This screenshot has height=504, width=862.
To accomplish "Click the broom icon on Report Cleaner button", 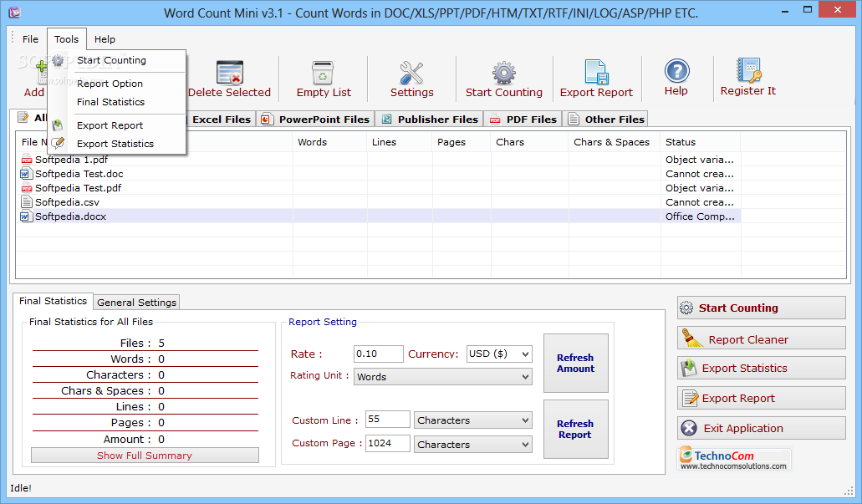I will [x=691, y=338].
